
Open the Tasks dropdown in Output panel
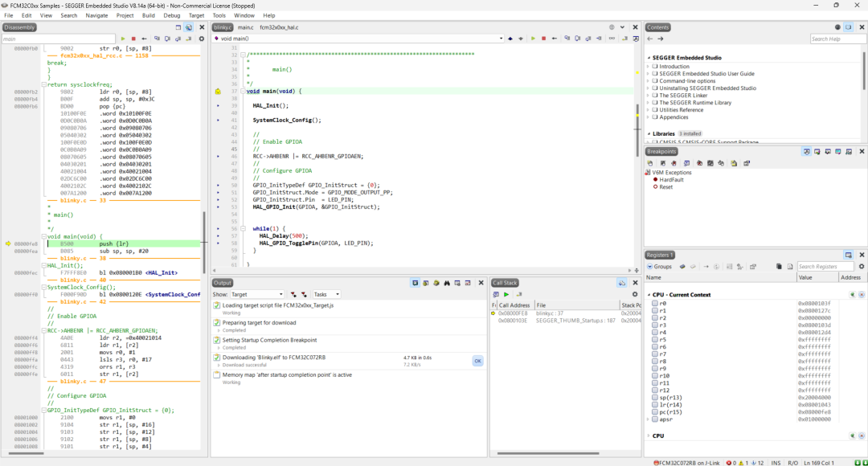click(x=325, y=295)
